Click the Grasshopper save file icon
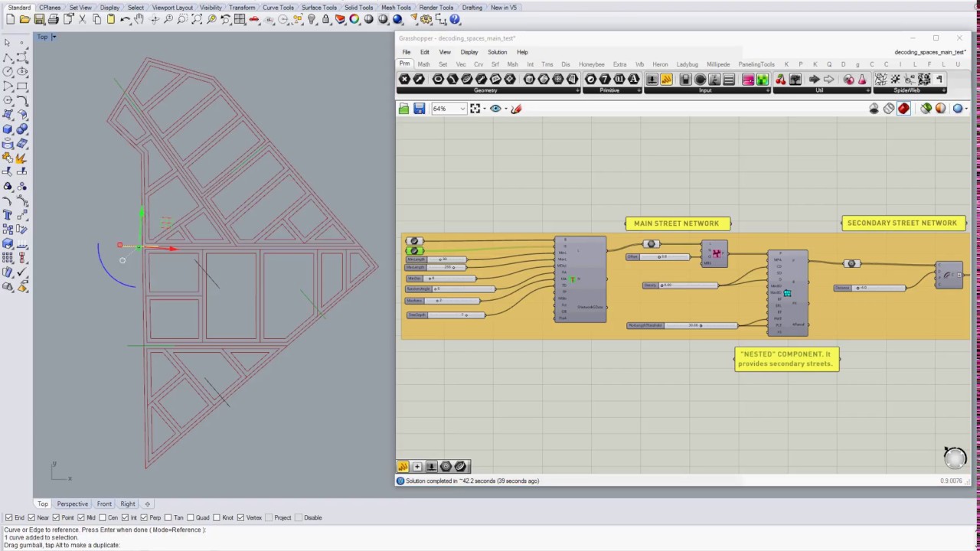 tap(419, 109)
